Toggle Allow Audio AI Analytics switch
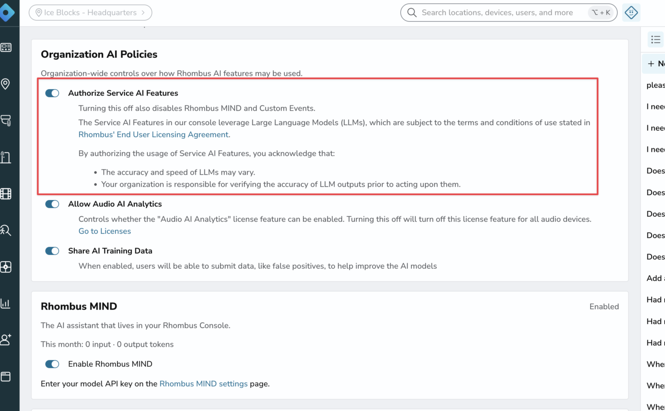The width and height of the screenshot is (665, 411). (x=52, y=204)
